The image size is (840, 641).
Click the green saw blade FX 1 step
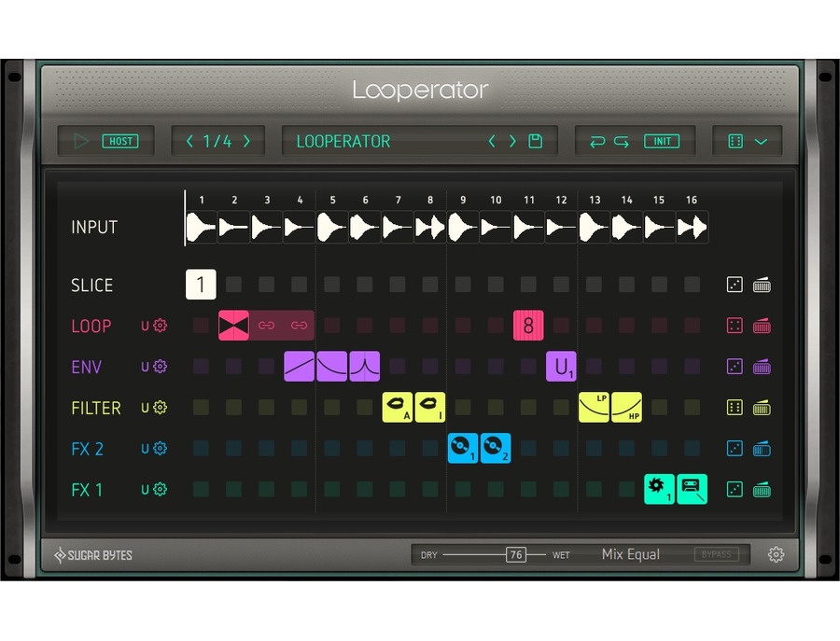[x=659, y=489]
